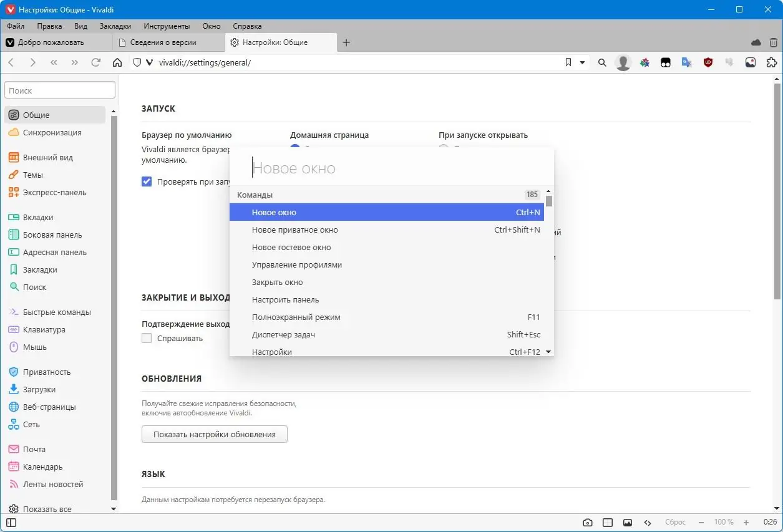The width and height of the screenshot is (783, 532).
Task: Toggle Проверять при запуске checkbox
Action: (x=147, y=181)
